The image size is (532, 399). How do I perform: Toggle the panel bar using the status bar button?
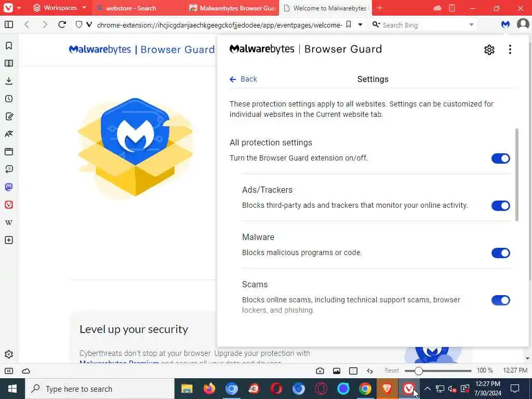pyautogui.click(x=9, y=371)
